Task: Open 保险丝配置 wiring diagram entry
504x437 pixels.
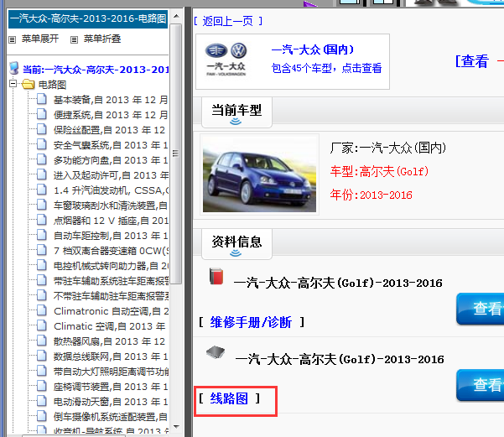Action: (109, 130)
